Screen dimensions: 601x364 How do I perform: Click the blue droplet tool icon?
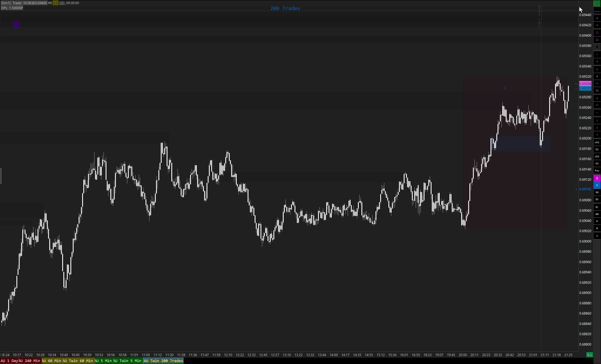click(x=597, y=18)
